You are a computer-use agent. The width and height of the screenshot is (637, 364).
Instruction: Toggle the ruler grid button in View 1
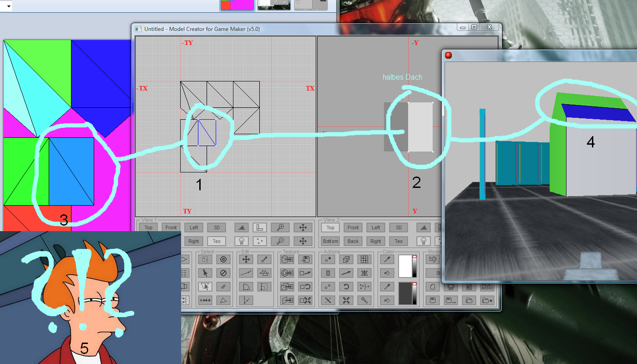pos(260,227)
